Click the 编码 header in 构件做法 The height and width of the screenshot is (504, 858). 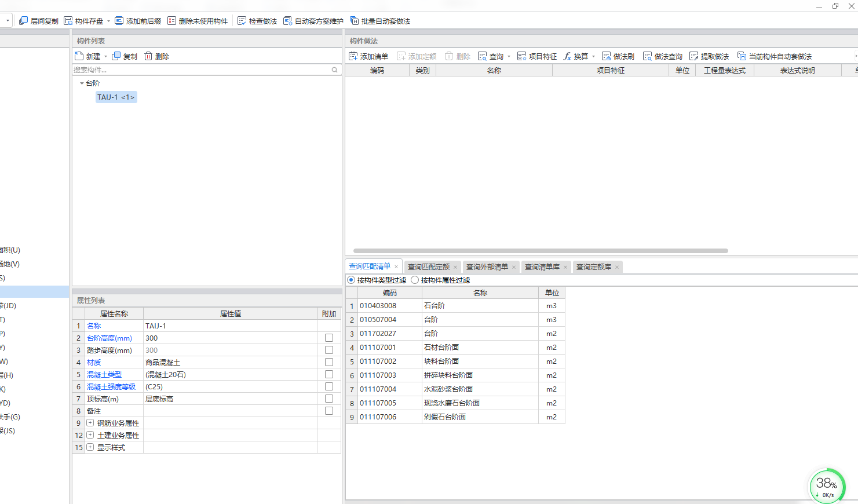(x=377, y=71)
